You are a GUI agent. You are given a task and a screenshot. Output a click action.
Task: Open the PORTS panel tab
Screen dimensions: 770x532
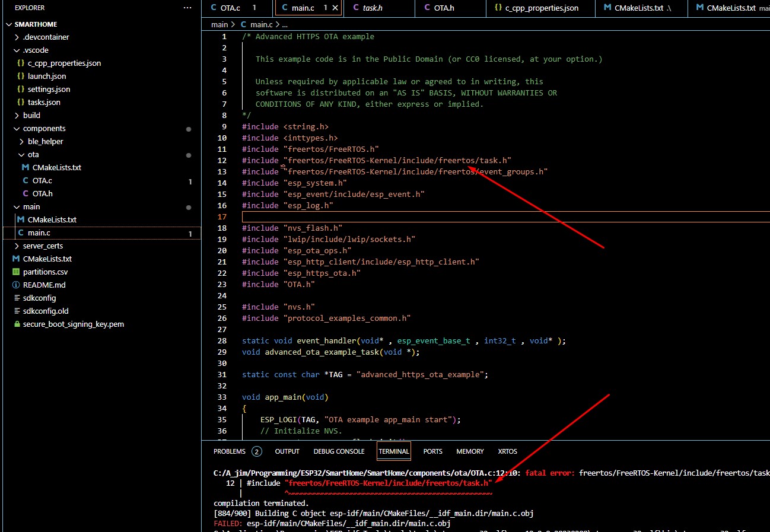pyautogui.click(x=432, y=451)
